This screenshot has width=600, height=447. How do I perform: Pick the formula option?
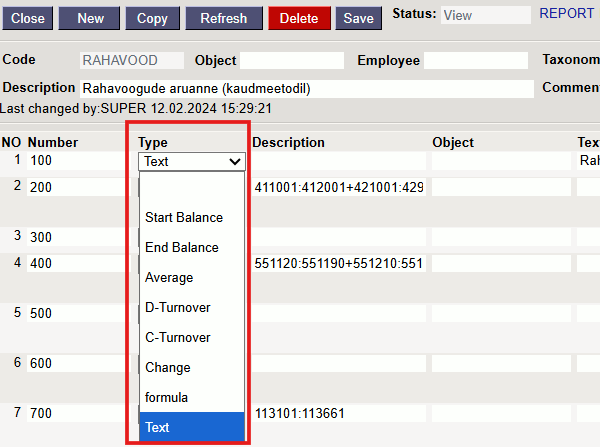(x=166, y=397)
